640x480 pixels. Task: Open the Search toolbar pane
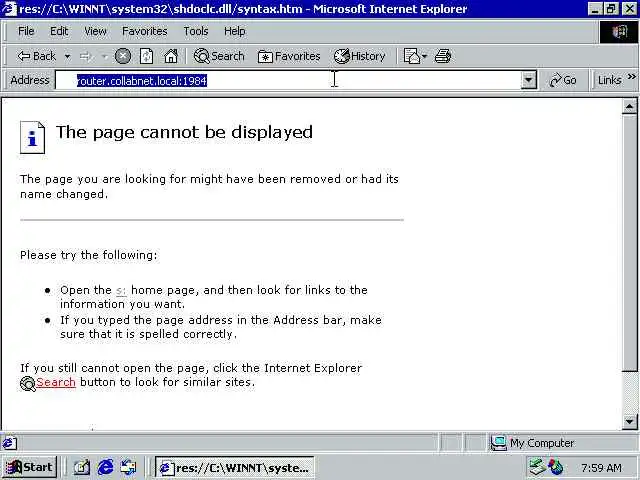[x=219, y=56]
